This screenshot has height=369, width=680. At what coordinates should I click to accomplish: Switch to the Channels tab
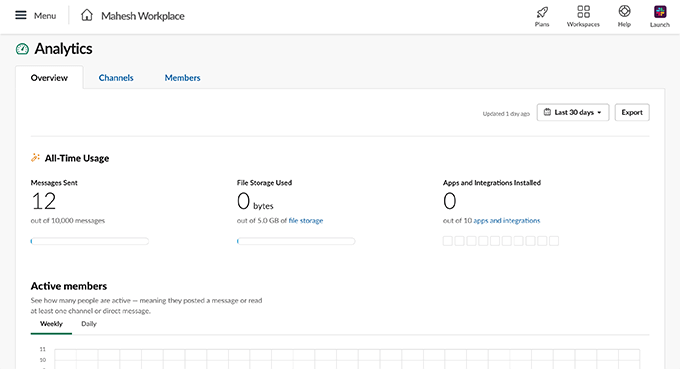coord(116,78)
